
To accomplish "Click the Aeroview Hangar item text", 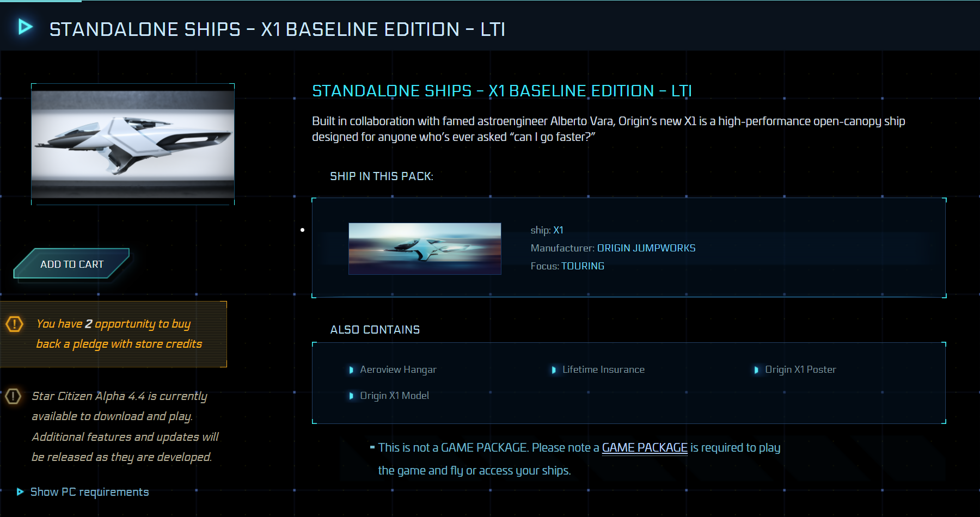I will (x=398, y=370).
